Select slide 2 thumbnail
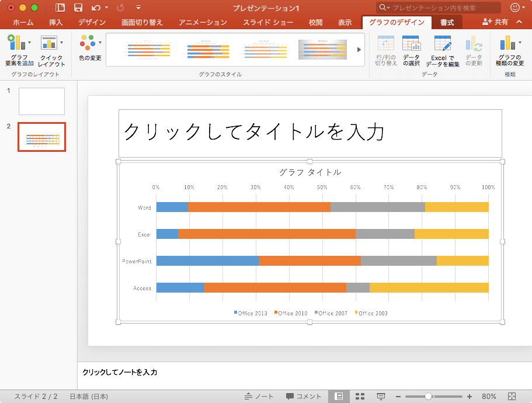 [x=41, y=137]
